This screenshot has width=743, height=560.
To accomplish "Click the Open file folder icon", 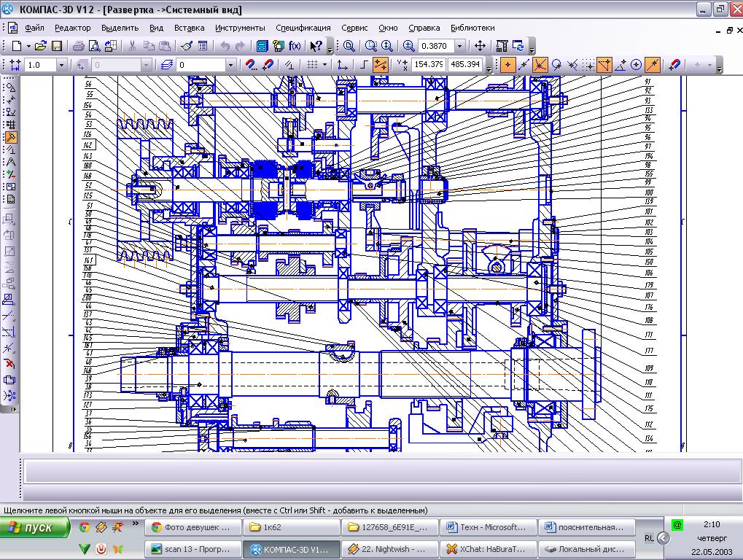I will click(42, 45).
